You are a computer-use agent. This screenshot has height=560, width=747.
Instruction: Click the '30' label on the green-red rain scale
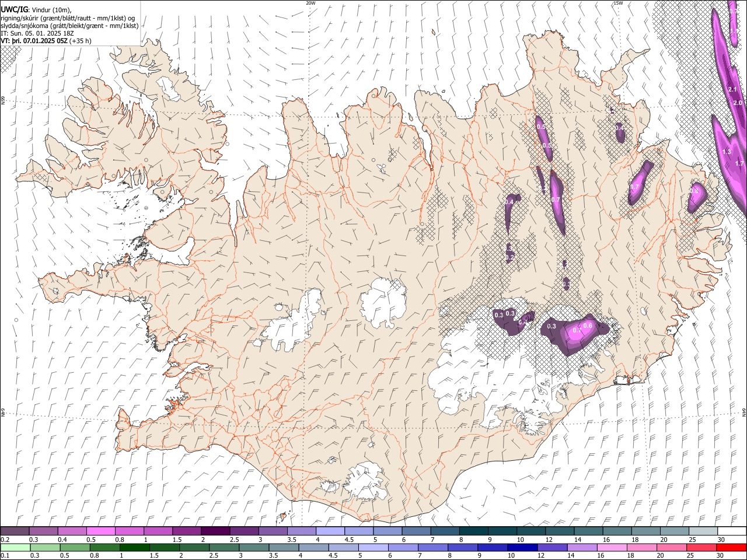coord(721,556)
